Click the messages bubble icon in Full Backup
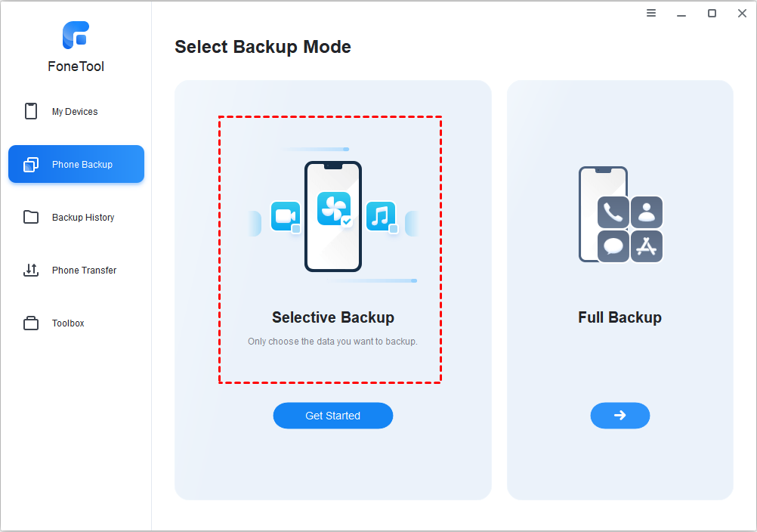This screenshot has height=532, width=757. (x=613, y=246)
